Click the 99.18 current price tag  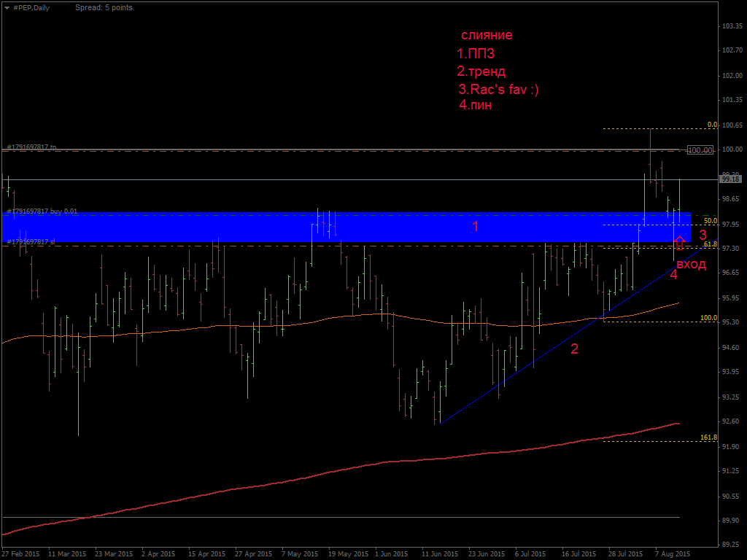click(731, 179)
